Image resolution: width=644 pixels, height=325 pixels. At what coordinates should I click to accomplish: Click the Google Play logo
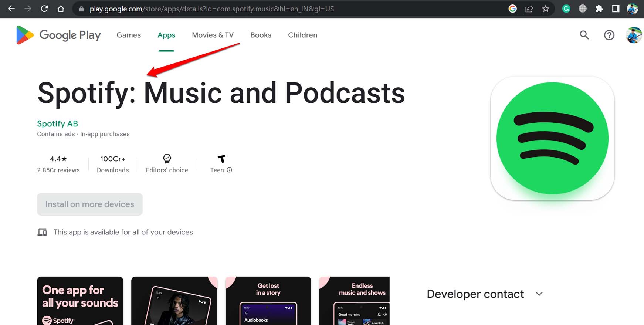[58, 35]
